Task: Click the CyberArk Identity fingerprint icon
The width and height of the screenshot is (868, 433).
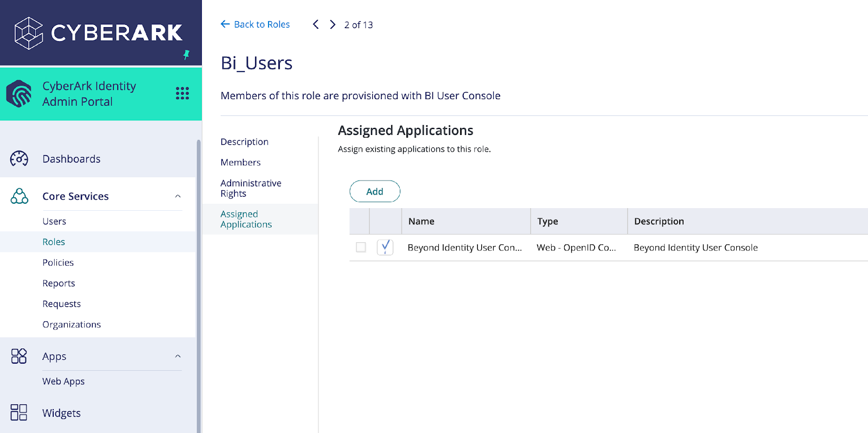Action: click(19, 94)
